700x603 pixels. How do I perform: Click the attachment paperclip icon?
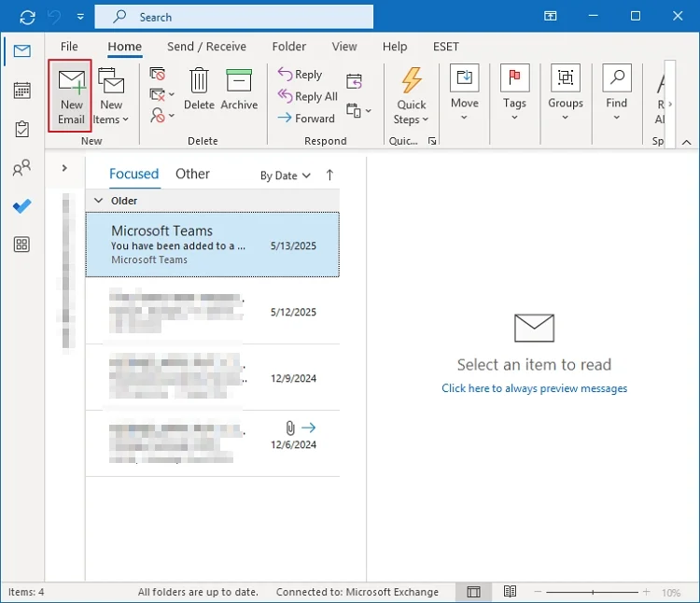tap(290, 428)
